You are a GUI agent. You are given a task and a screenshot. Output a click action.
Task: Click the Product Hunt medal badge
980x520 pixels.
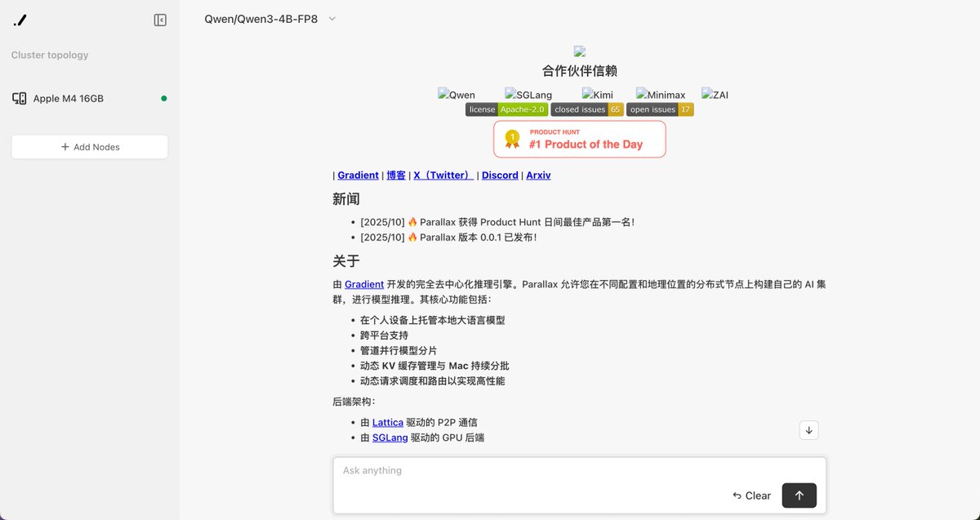(513, 139)
